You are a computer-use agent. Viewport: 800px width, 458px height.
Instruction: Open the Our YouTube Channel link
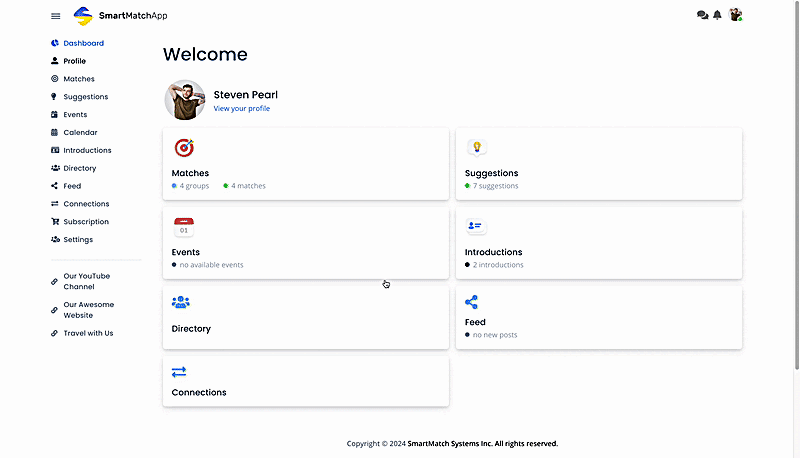87,281
